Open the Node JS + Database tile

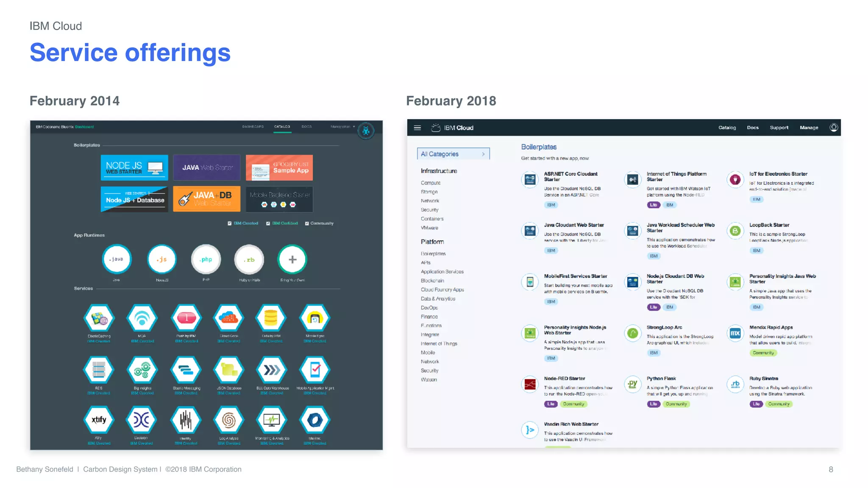(x=134, y=199)
